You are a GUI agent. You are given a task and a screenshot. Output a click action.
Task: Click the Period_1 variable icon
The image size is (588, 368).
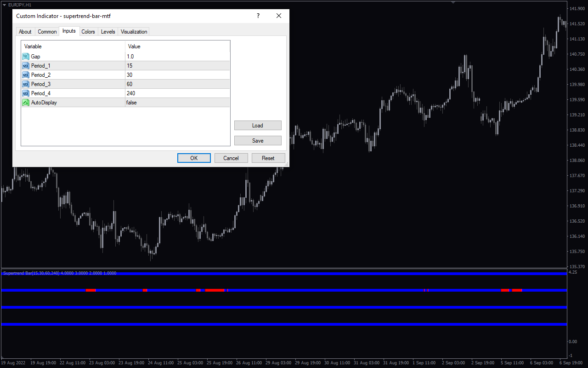pyautogui.click(x=26, y=66)
